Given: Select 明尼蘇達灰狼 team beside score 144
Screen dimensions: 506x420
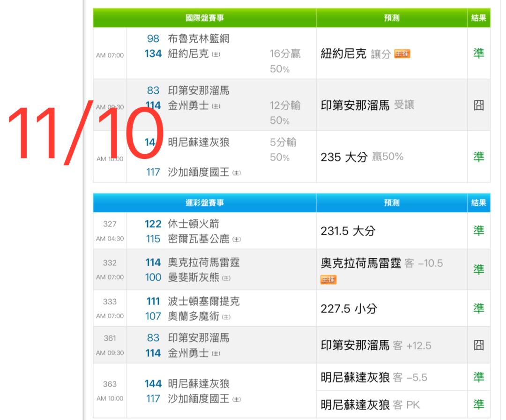Looking at the screenshot, I should coord(199,384).
